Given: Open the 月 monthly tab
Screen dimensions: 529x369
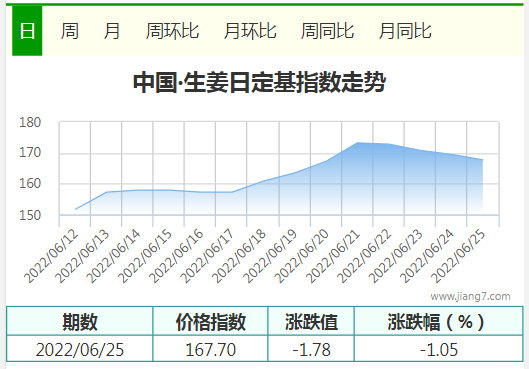Looking at the screenshot, I should point(112,31).
